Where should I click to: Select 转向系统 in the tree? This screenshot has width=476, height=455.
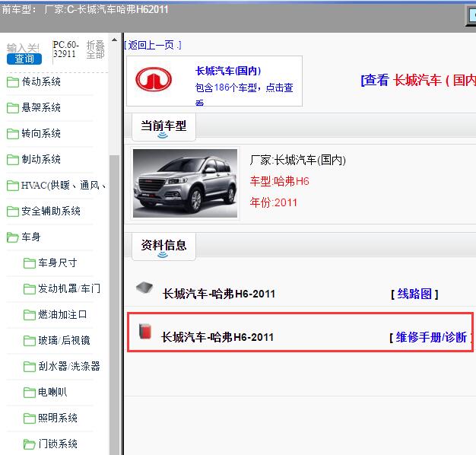[41, 133]
